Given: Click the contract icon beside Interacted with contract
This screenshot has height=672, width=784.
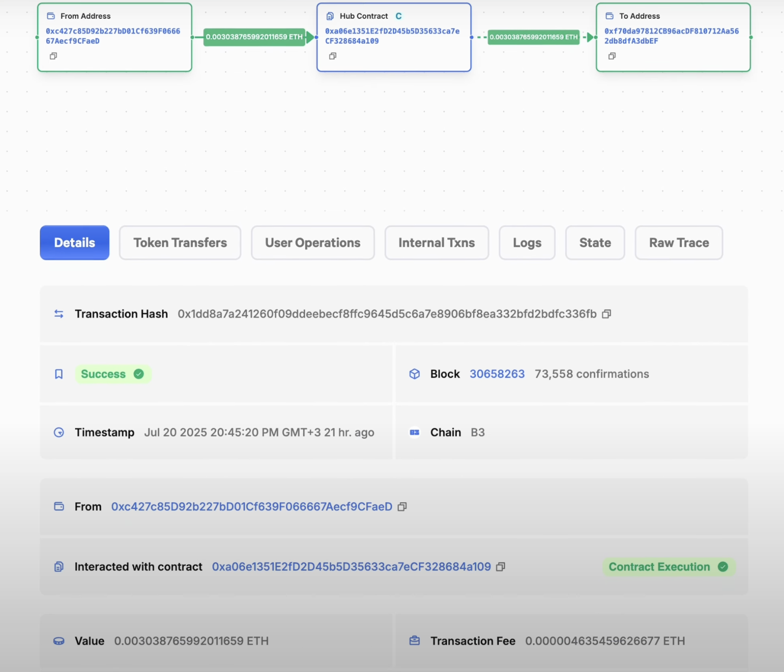Looking at the screenshot, I should pos(59,567).
